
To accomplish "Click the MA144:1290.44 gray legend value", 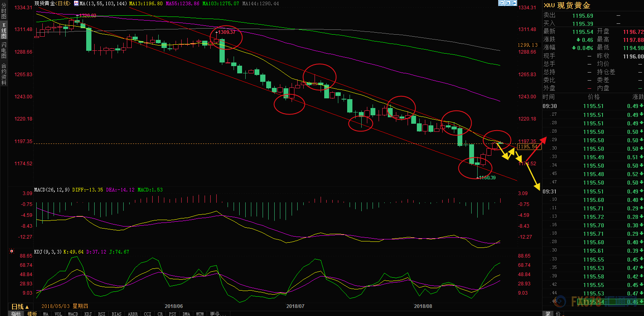I will [261, 3].
